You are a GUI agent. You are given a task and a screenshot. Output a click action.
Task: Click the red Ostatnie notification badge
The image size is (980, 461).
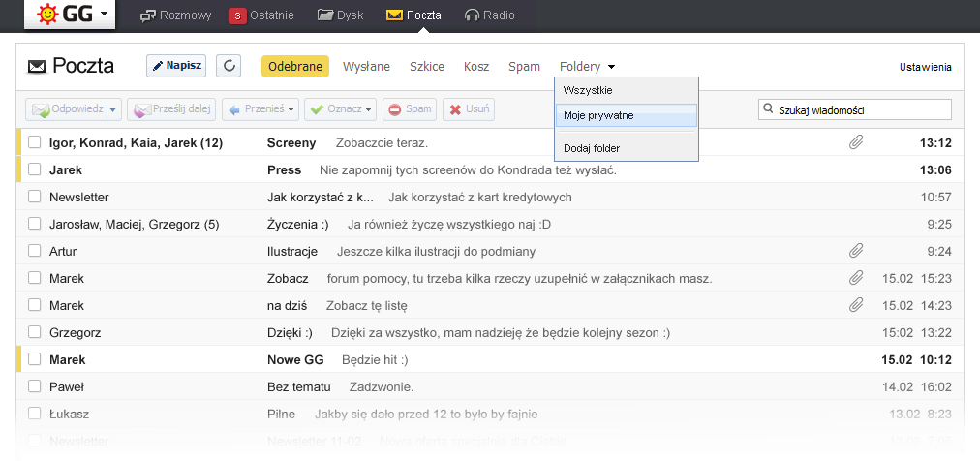tap(237, 15)
